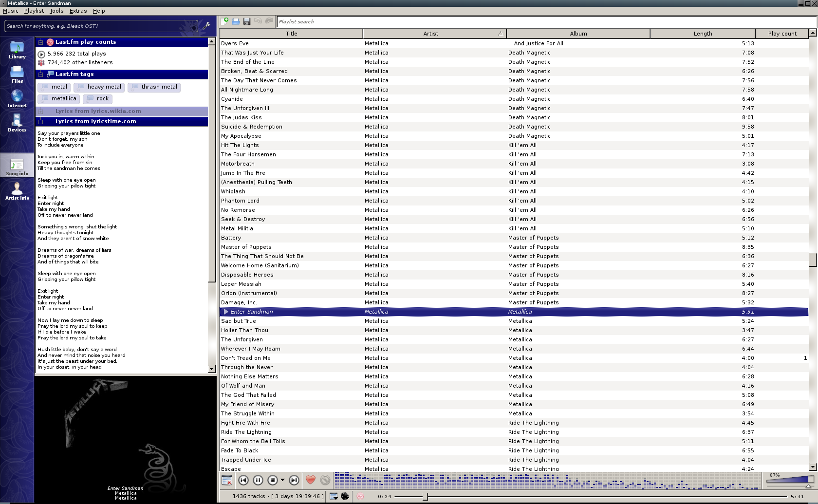
Task: Focus the Playlist search field
Action: click(546, 21)
